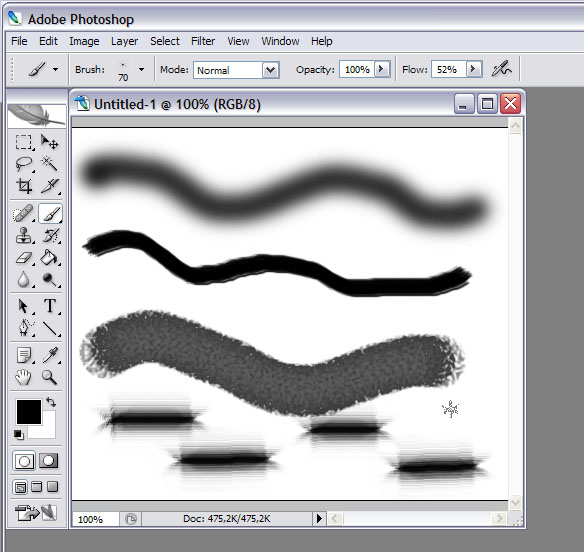
Task: Open the Brush preset picker dropdown
Action: 141,69
